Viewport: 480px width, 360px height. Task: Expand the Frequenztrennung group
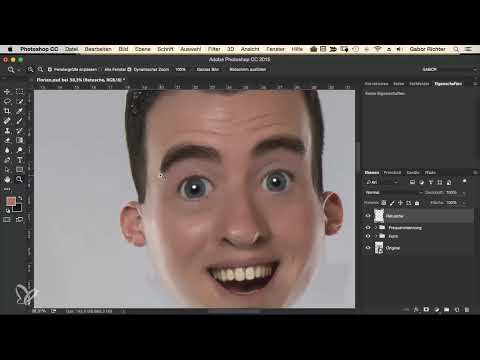pyautogui.click(x=376, y=228)
